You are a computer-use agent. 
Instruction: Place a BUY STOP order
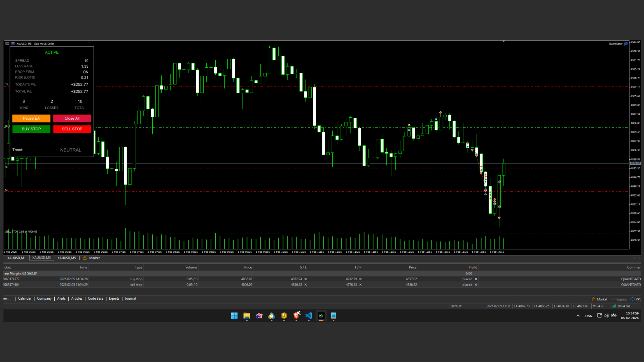coord(31,129)
